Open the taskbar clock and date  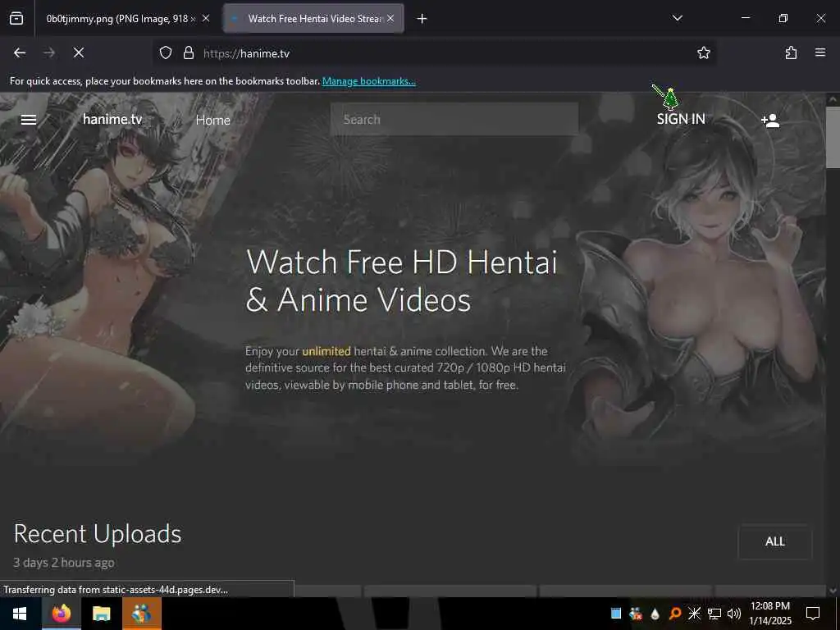pyautogui.click(x=770, y=614)
